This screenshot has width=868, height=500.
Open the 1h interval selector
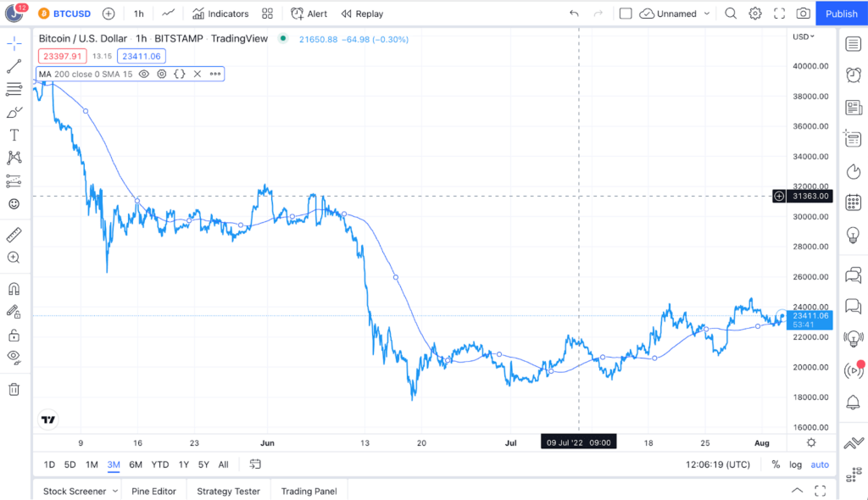(x=138, y=14)
